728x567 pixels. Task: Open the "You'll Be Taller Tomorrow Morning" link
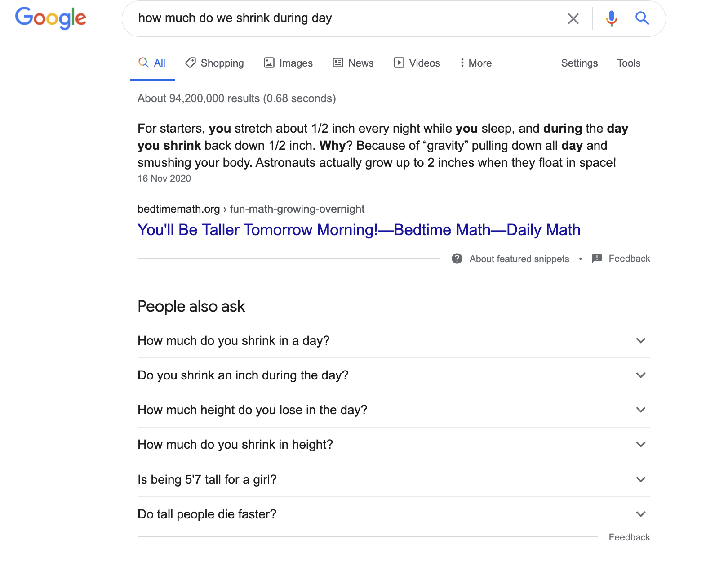click(x=359, y=230)
